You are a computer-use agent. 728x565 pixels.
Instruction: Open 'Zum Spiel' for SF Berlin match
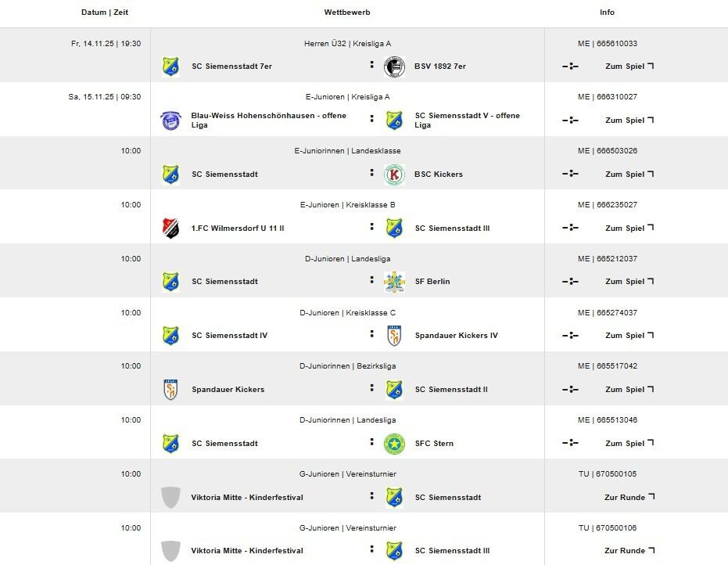(629, 282)
